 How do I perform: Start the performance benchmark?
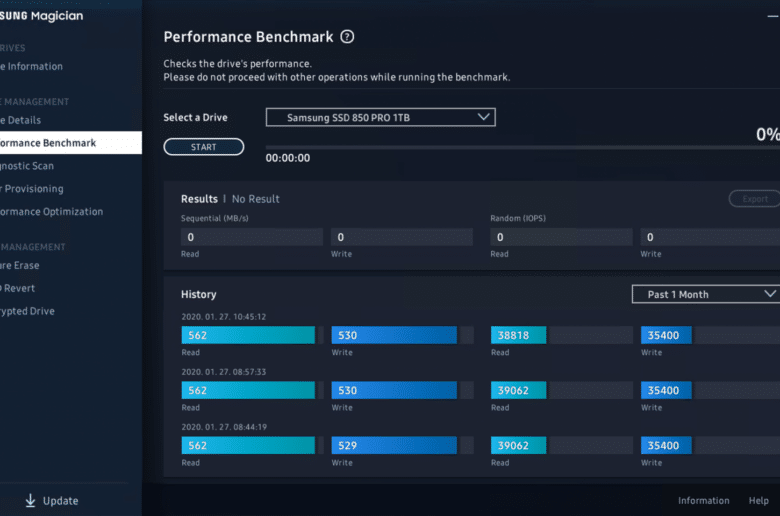pyautogui.click(x=203, y=147)
